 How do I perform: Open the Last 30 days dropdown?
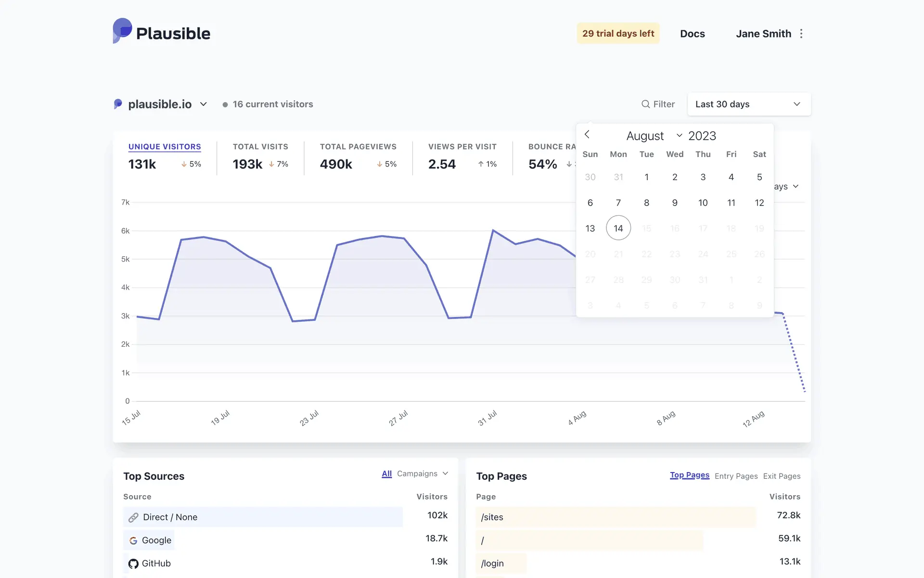click(749, 104)
